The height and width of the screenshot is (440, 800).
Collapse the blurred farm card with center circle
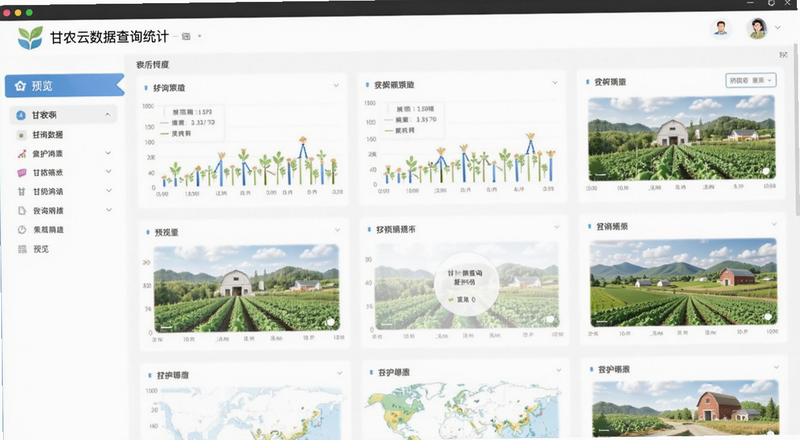click(557, 227)
